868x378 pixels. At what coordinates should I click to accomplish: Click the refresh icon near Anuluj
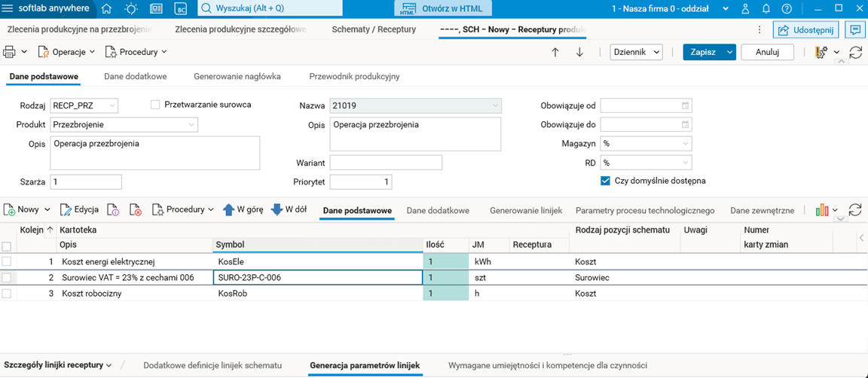point(855,52)
